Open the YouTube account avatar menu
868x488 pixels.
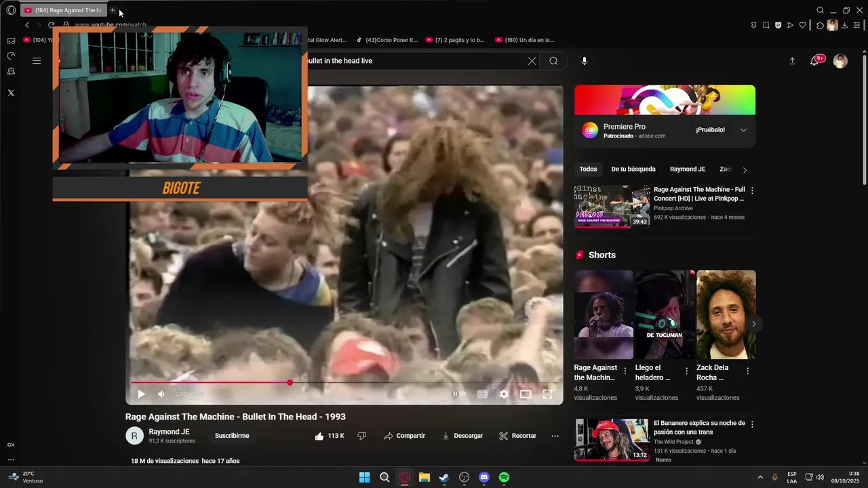(840, 61)
